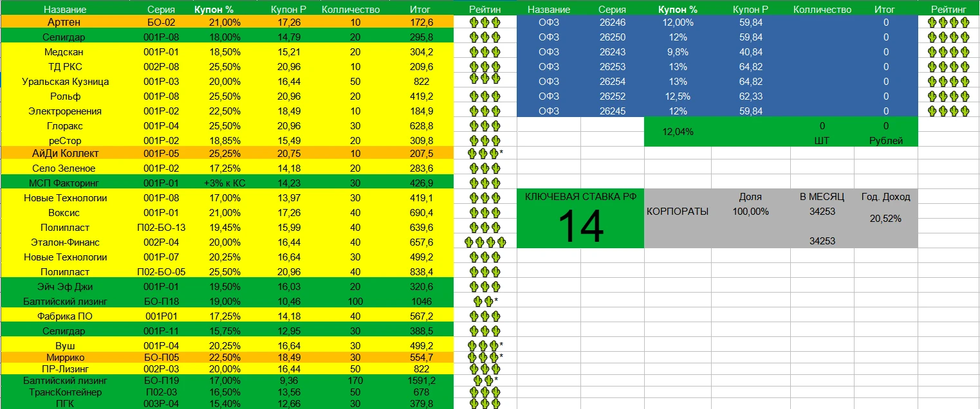Select the Год. Доход header

(x=886, y=197)
